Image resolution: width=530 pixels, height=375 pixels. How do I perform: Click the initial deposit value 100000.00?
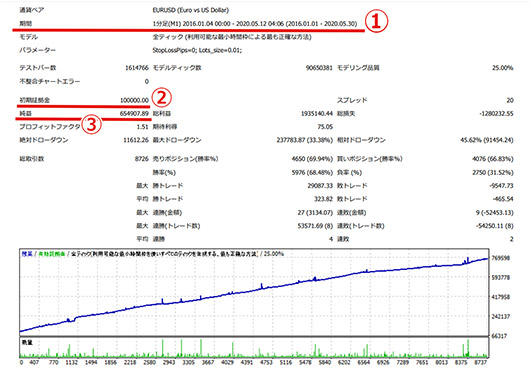tap(134, 100)
